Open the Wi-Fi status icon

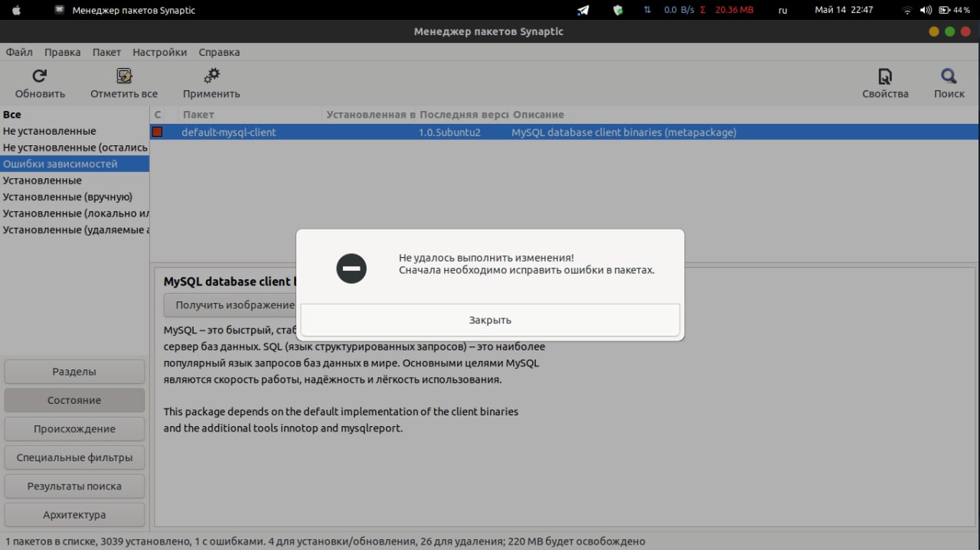(x=907, y=11)
